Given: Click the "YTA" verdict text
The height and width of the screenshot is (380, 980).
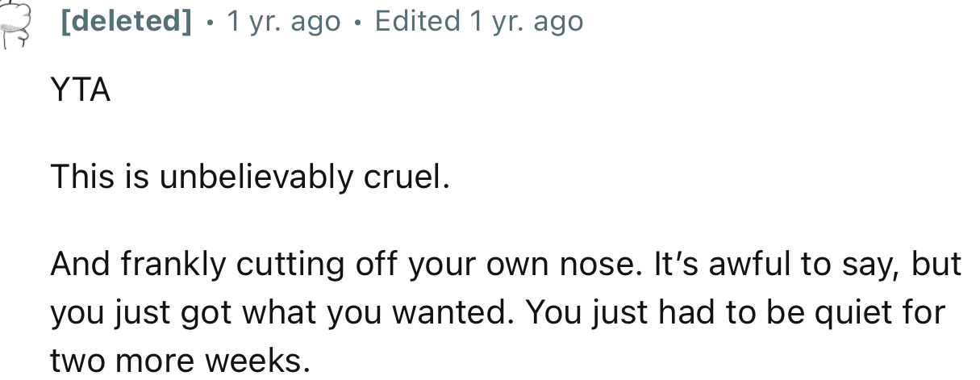Looking at the screenshot, I should [x=80, y=91].
